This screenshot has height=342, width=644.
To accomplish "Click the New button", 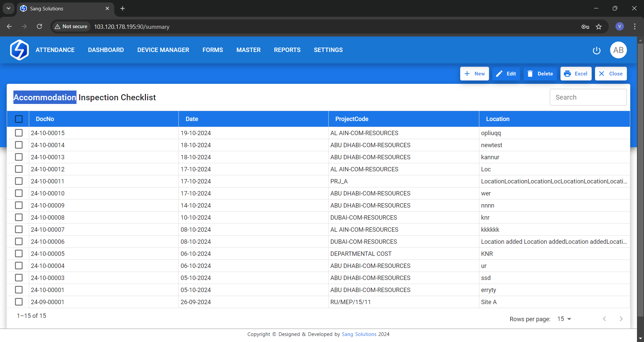I will (474, 74).
